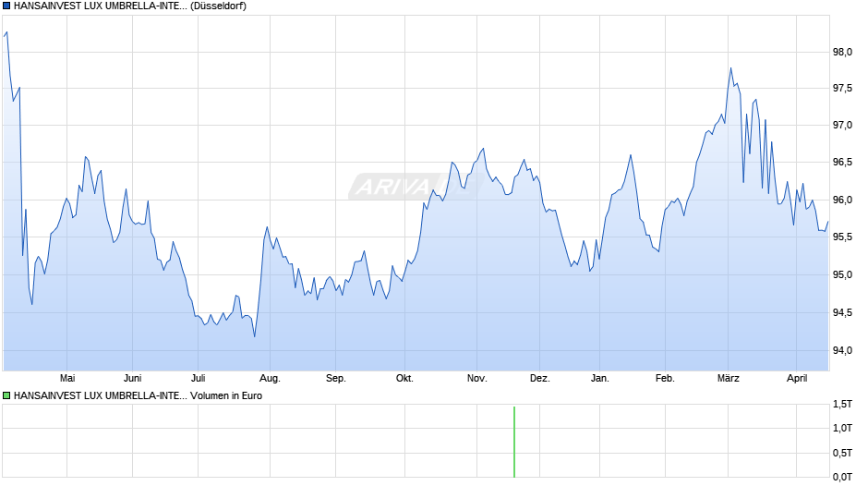Screen dimensions: 868x486
Task: Click the 'April' month label
Action: click(797, 378)
